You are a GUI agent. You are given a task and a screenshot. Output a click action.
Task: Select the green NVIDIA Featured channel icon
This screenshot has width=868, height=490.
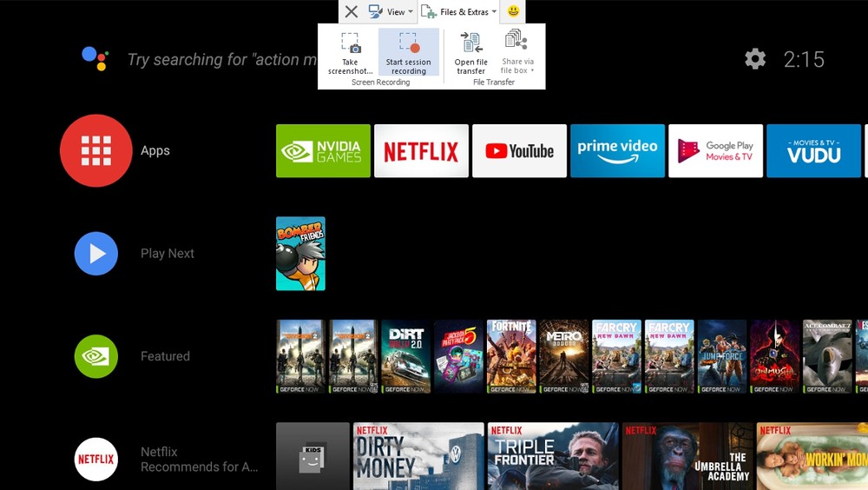[x=96, y=356]
